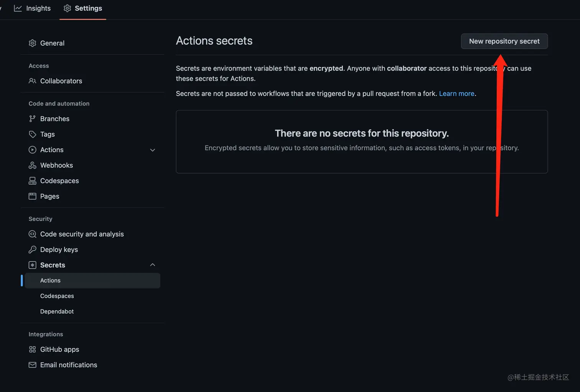The image size is (580, 392).
Task: Click the Codespaces icon under Code and automation
Action: (x=33, y=181)
